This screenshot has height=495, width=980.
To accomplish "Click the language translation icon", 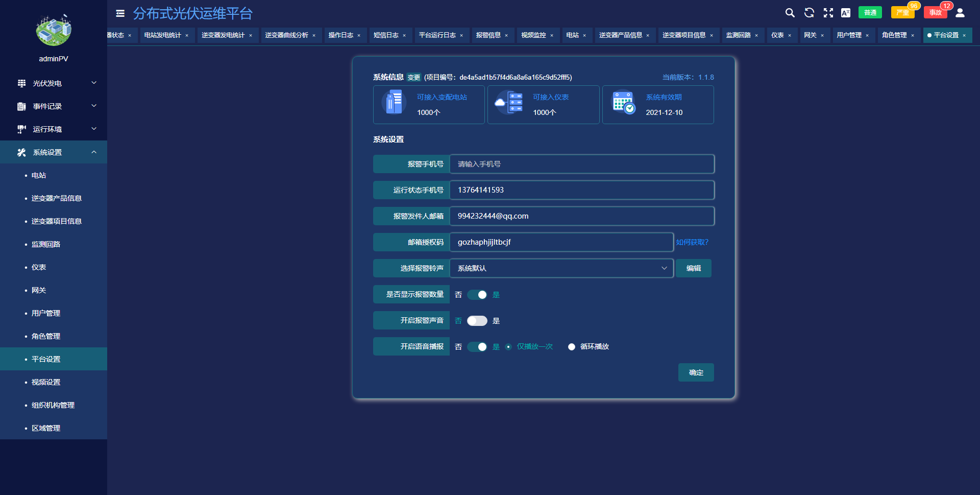I will 846,13.
